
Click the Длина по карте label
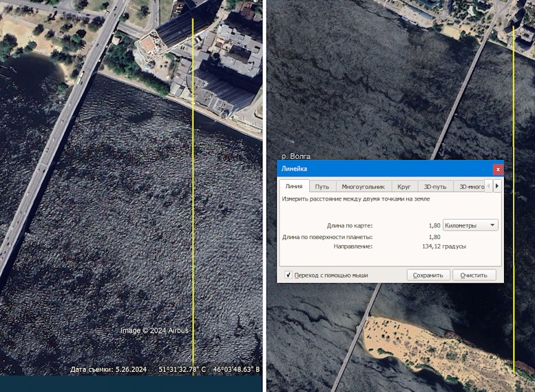coord(349,225)
